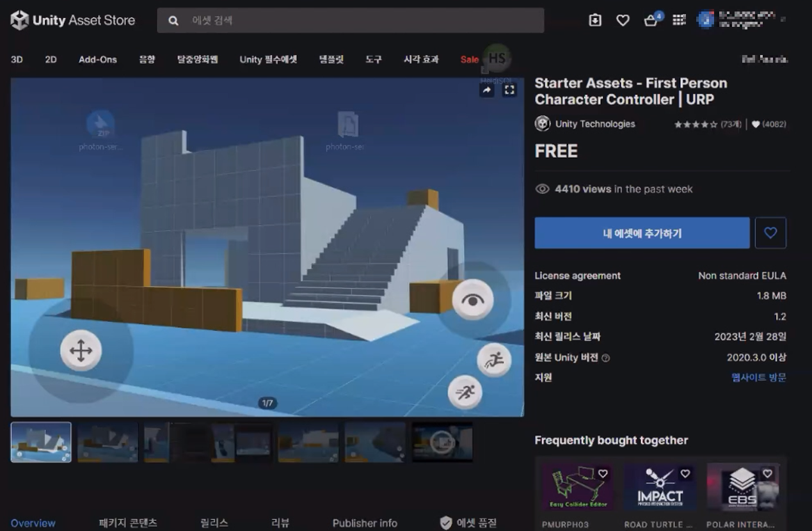Open the wishlist heart in header
Viewport: 812px width, 531px height.
point(623,20)
